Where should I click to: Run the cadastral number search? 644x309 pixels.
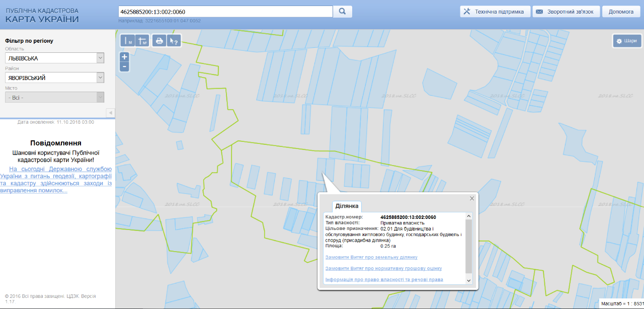343,12
